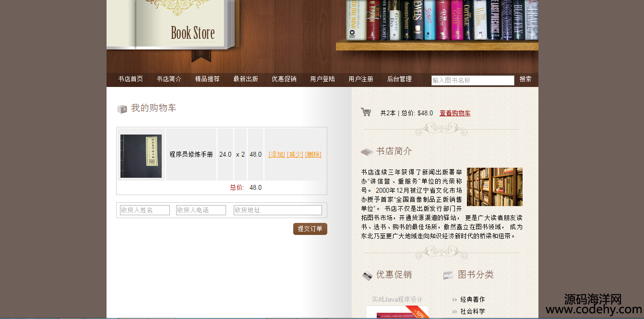Open the 社会科学 category
Image resolution: width=644 pixels, height=319 pixels.
(473, 312)
